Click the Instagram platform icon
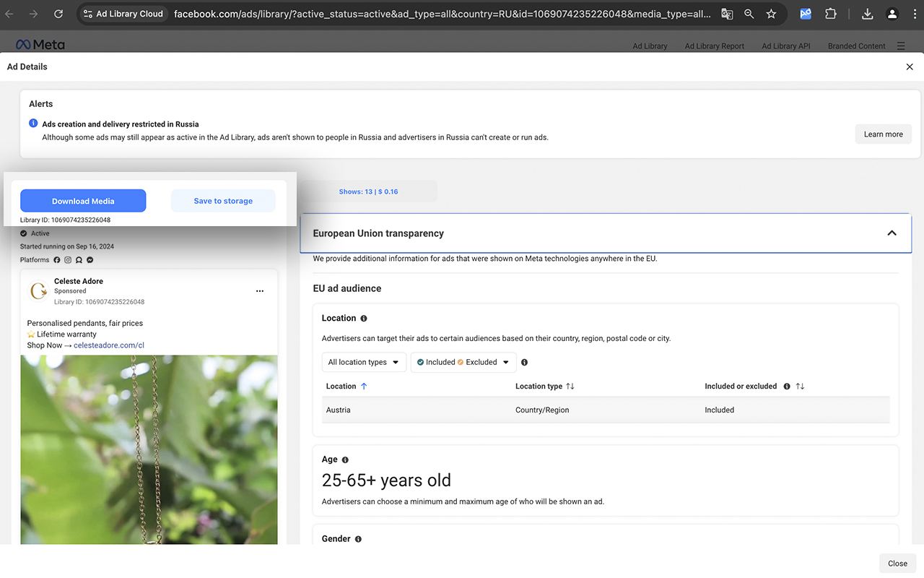 click(x=68, y=260)
